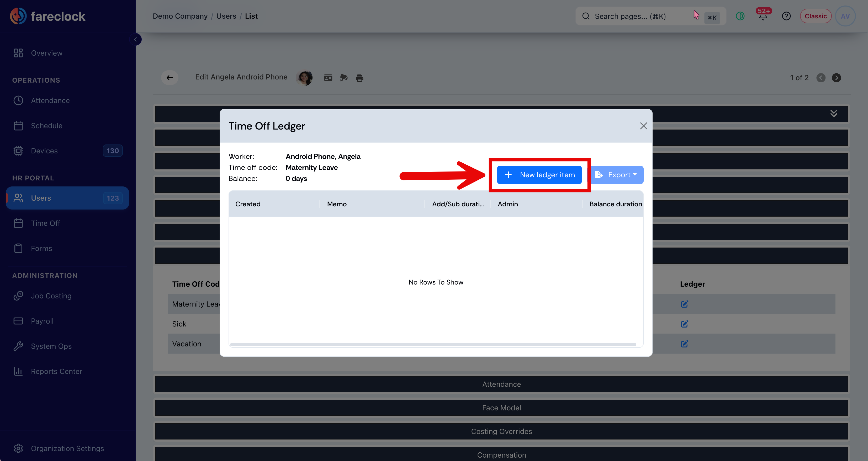Collapse the sidebar with chevron toggle
Screen dimensions: 868x461
tap(135, 39)
